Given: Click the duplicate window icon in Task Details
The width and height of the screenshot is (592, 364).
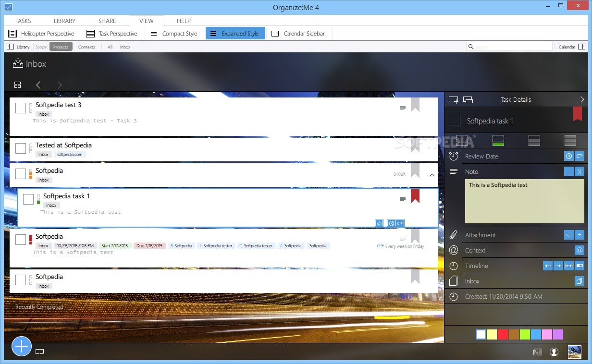Looking at the screenshot, I should pyautogui.click(x=468, y=99).
